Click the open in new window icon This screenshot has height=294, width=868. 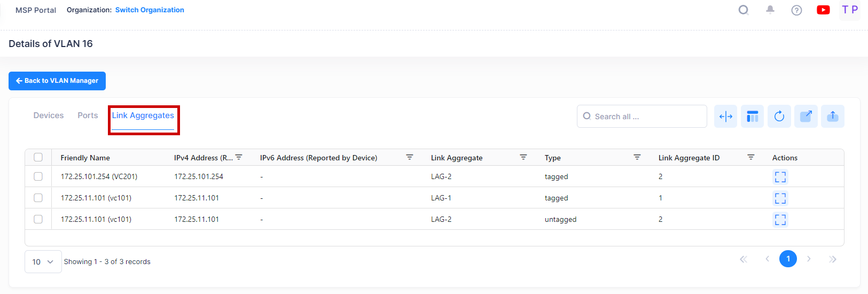(806, 117)
